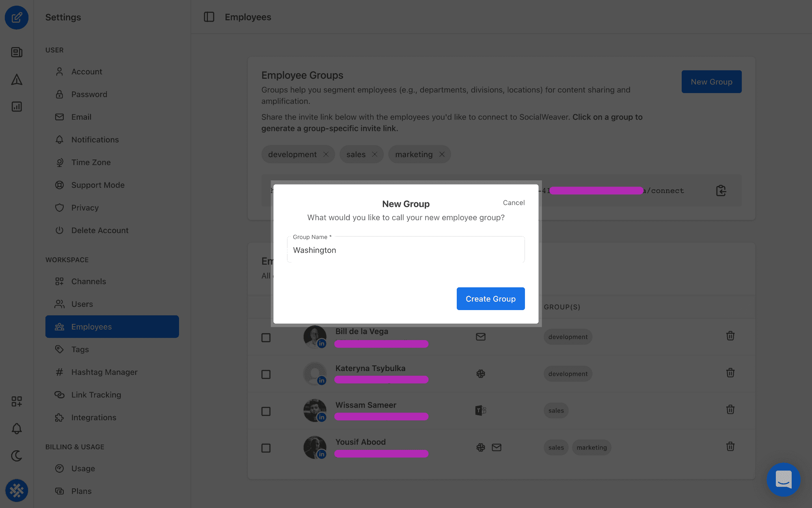Open Time Zone settings
This screenshot has width=812, height=508.
click(x=112, y=163)
